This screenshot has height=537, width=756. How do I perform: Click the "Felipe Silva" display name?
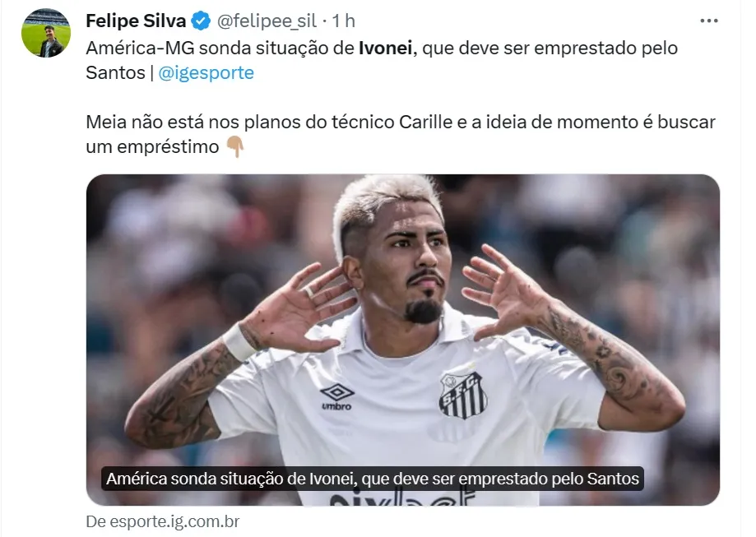(x=136, y=21)
